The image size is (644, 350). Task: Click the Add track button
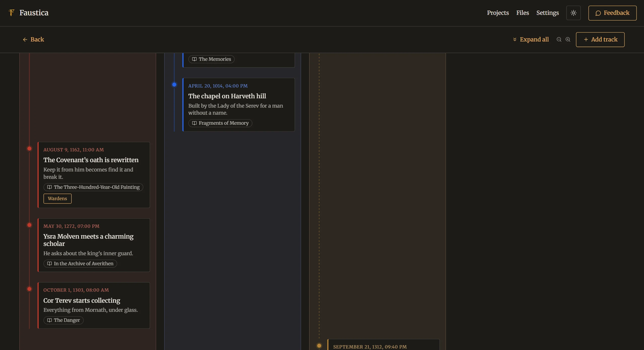pos(600,39)
